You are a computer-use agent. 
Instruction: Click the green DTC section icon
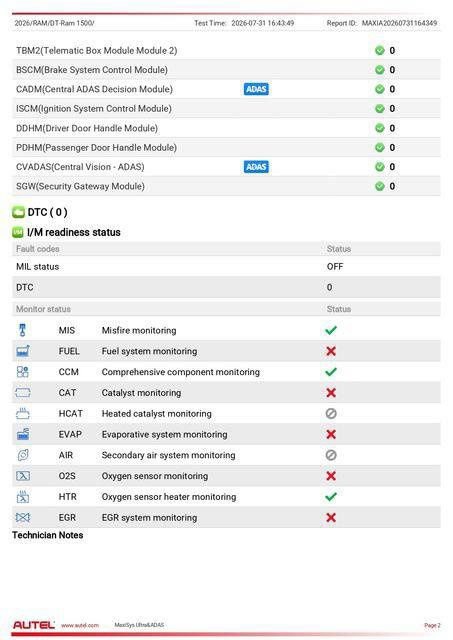[18, 212]
